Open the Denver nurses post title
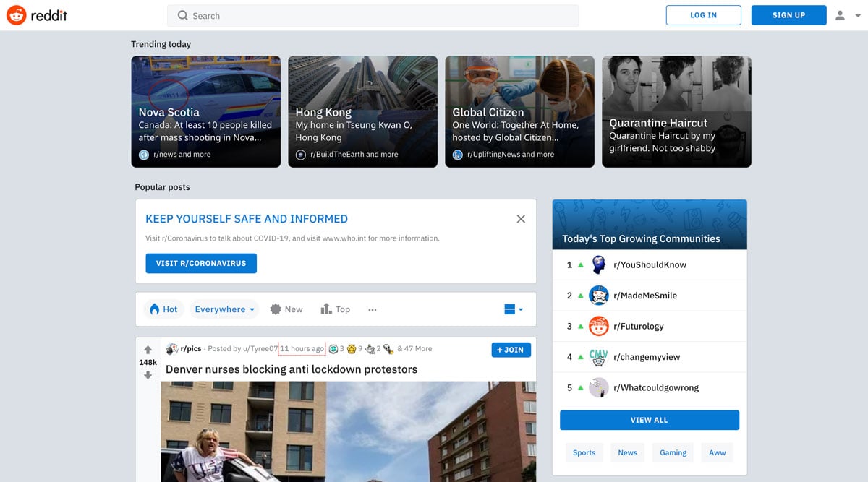Image resolution: width=868 pixels, height=482 pixels. [292, 369]
